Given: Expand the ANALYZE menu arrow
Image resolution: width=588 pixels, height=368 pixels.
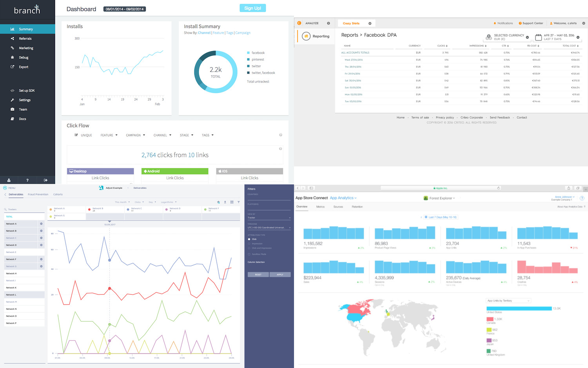Looking at the screenshot, I should tap(328, 23).
